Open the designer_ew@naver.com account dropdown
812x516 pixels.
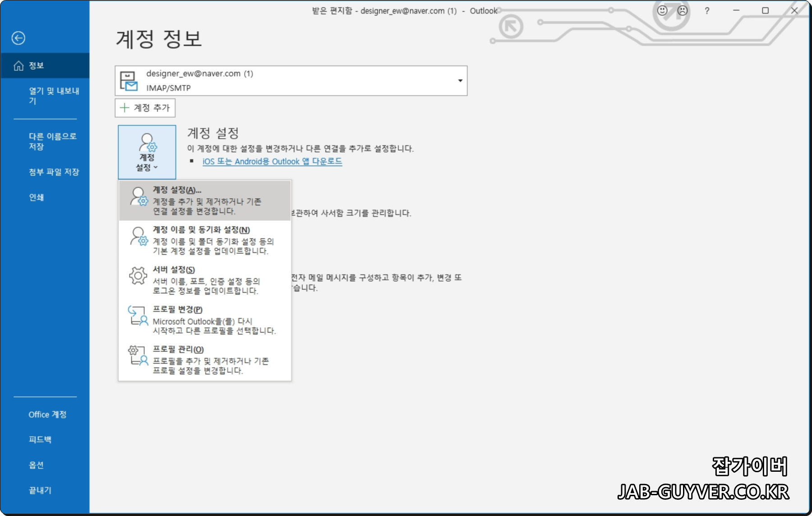pyautogui.click(x=291, y=81)
